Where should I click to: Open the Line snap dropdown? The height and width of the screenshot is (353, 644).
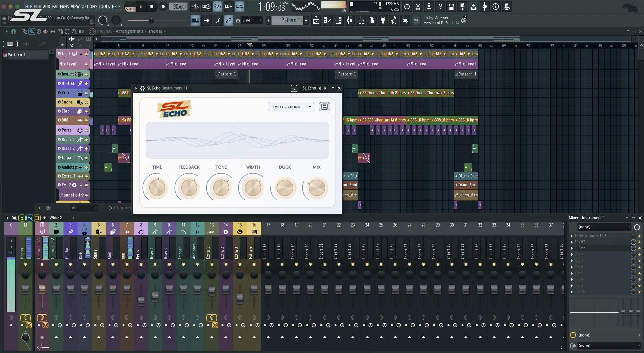[252, 20]
